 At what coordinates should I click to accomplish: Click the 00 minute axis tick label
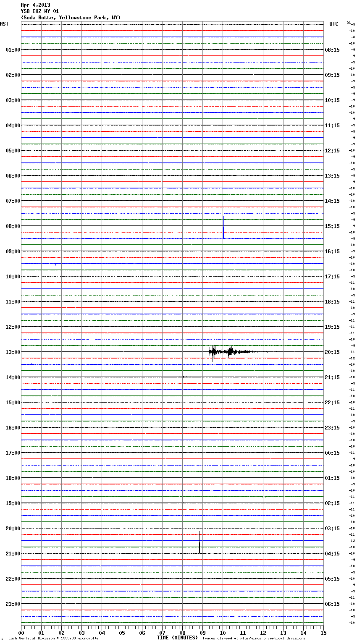[21, 633]
